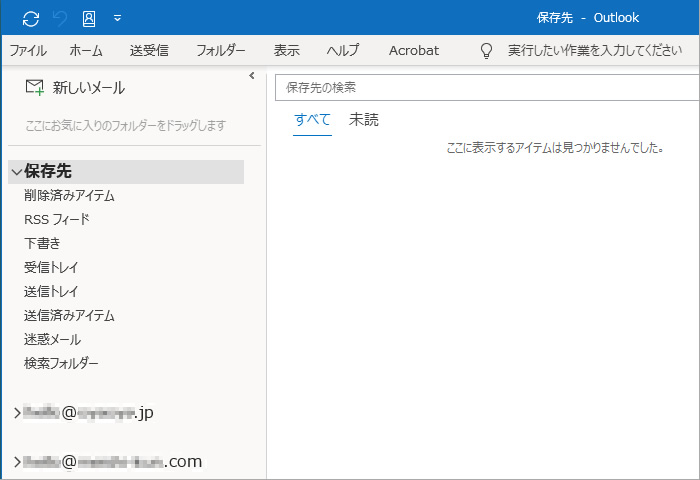The height and width of the screenshot is (480, 700).
Task: Select the 保存先 root folder
Action: click(x=126, y=172)
